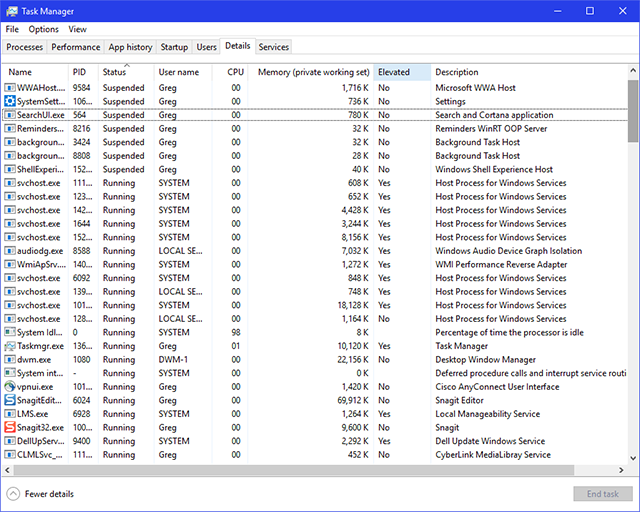Click the '22,156 K' memory value
This screenshot has width=640, height=512.
point(353,360)
